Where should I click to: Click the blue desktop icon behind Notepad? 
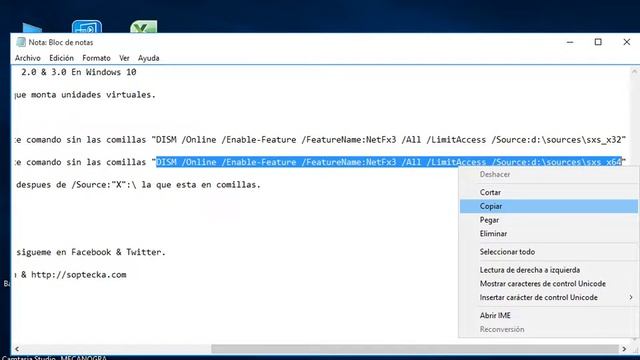pos(87,27)
